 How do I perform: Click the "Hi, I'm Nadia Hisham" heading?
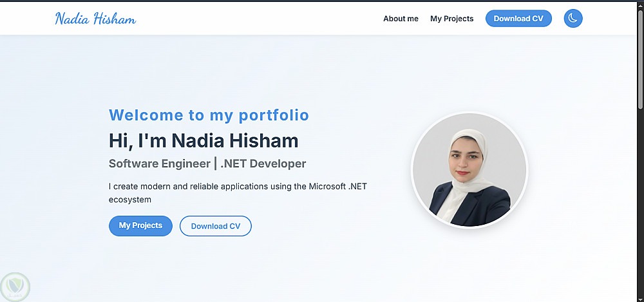[x=204, y=140]
